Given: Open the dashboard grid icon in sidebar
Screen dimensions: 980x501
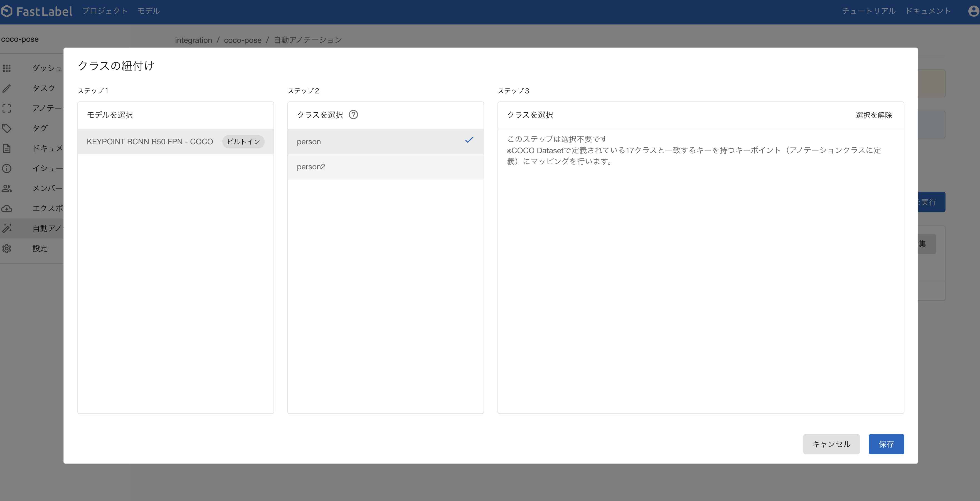Looking at the screenshot, I should coord(7,68).
